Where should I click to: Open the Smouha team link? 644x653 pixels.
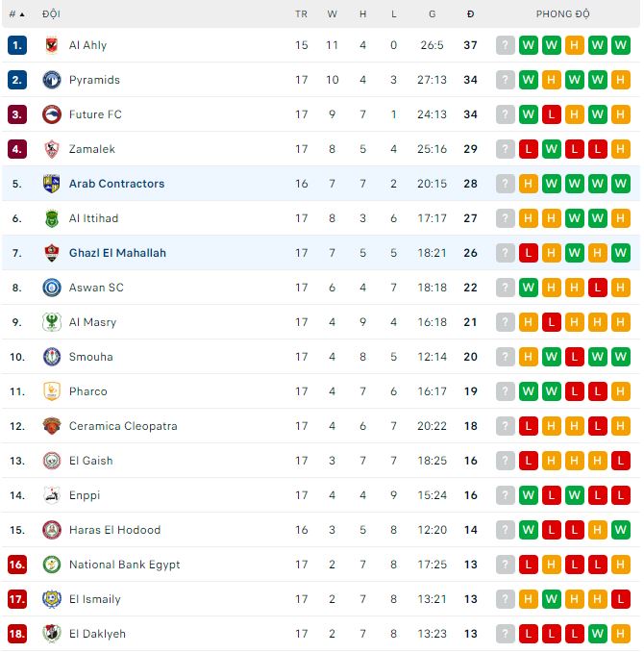coord(90,357)
